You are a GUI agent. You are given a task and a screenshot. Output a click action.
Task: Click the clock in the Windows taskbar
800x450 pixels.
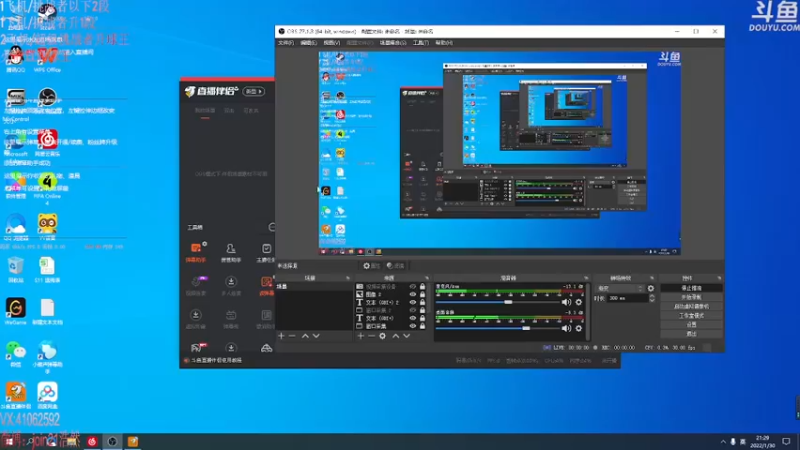(x=763, y=442)
